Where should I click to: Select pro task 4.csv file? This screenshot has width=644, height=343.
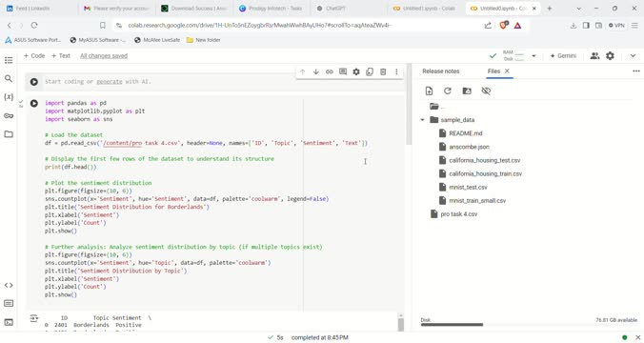(459, 214)
